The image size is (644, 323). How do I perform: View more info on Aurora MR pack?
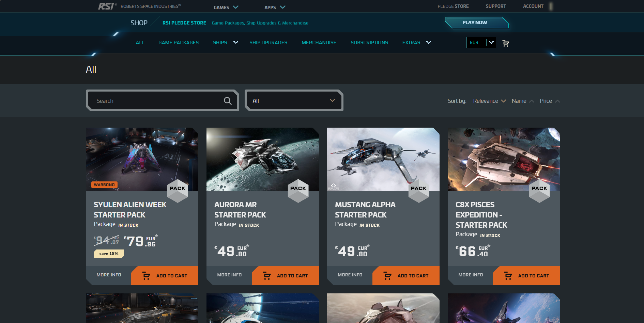tap(229, 275)
